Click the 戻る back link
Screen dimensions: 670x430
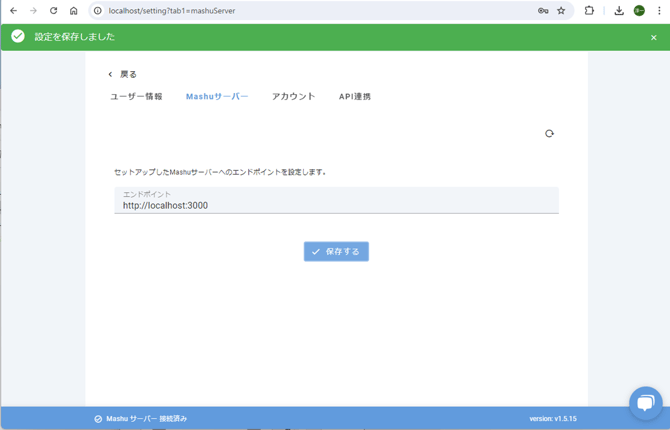pyautogui.click(x=123, y=74)
